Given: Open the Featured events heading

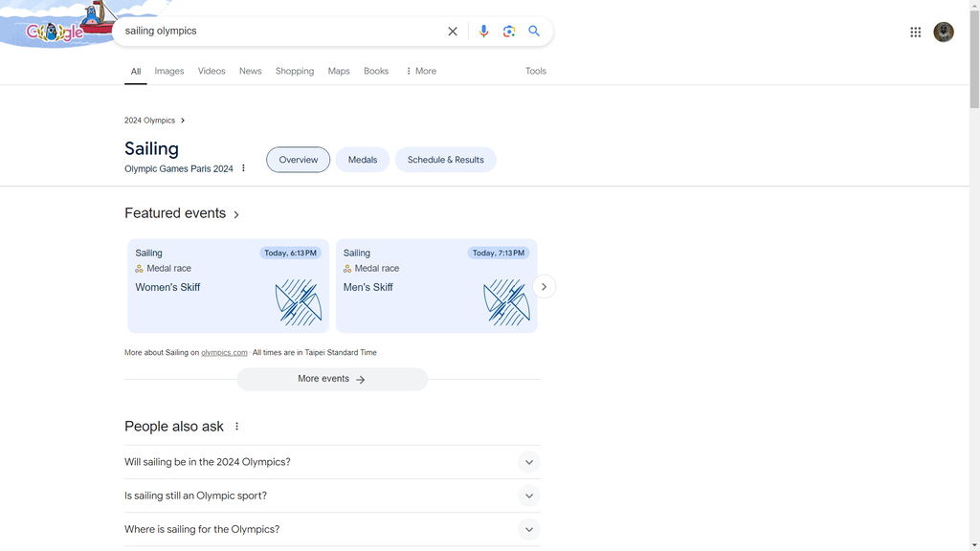Looking at the screenshot, I should [175, 213].
